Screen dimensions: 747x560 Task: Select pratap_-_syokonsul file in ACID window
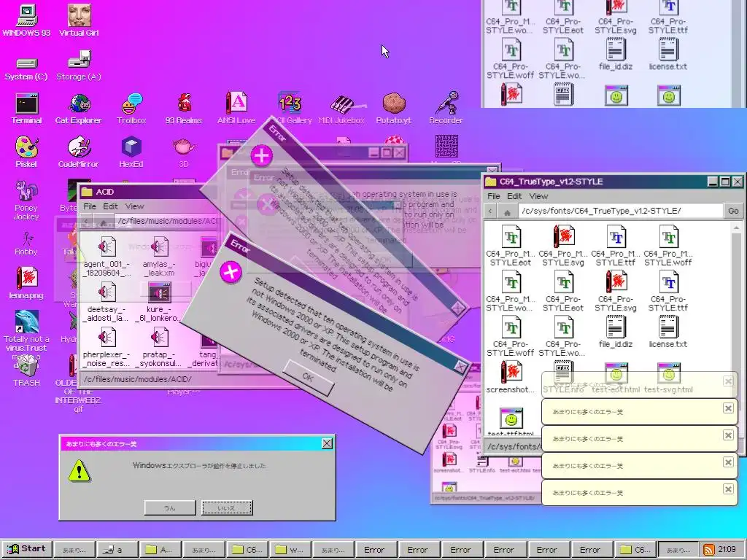tap(159, 348)
